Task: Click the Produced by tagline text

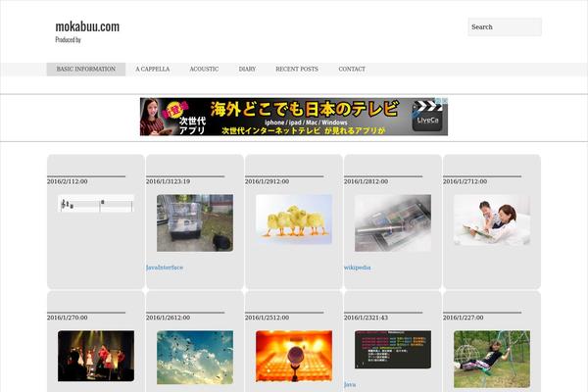Action: (x=68, y=40)
